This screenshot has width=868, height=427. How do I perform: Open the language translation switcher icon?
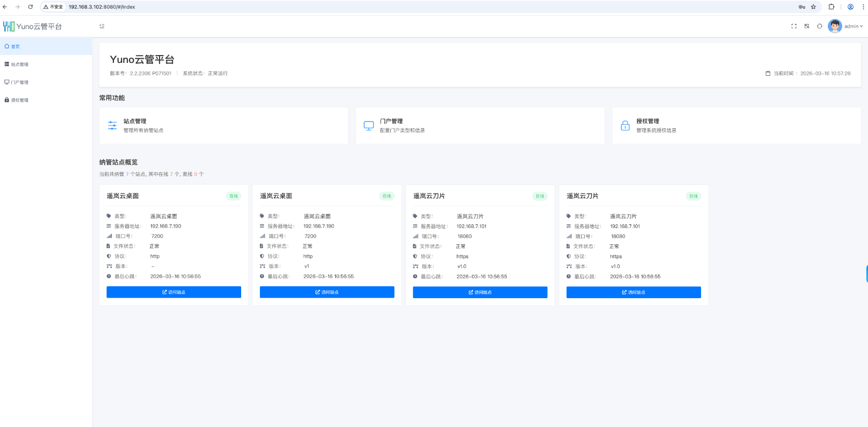[807, 26]
